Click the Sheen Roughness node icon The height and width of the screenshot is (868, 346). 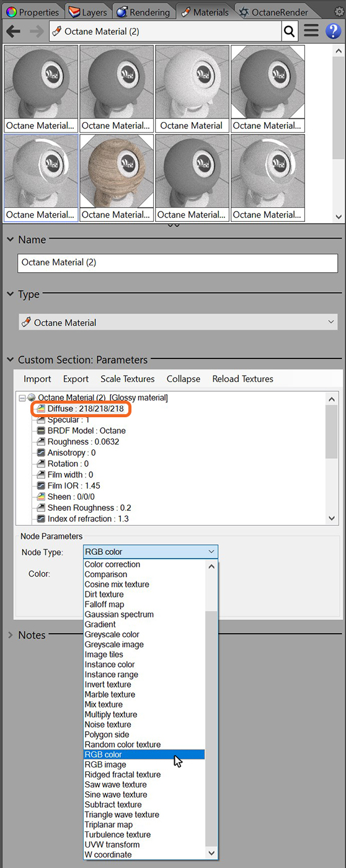point(41,508)
